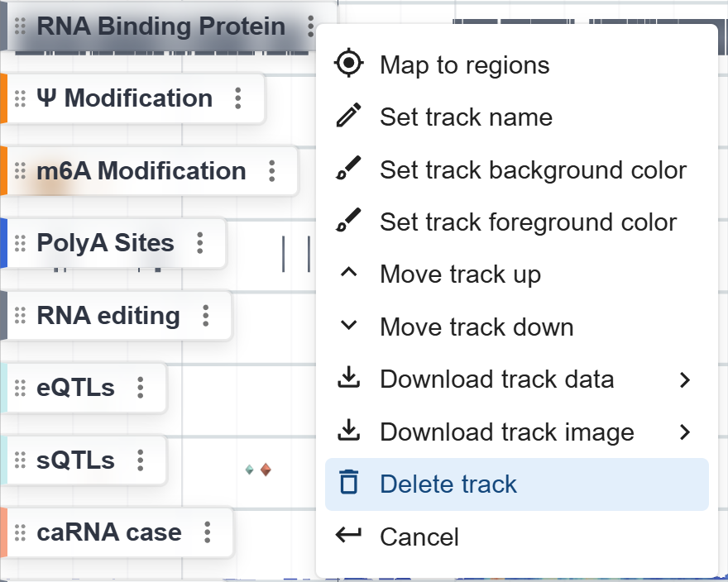The image size is (728, 582).
Task: Open Set track background color
Action: (533, 170)
